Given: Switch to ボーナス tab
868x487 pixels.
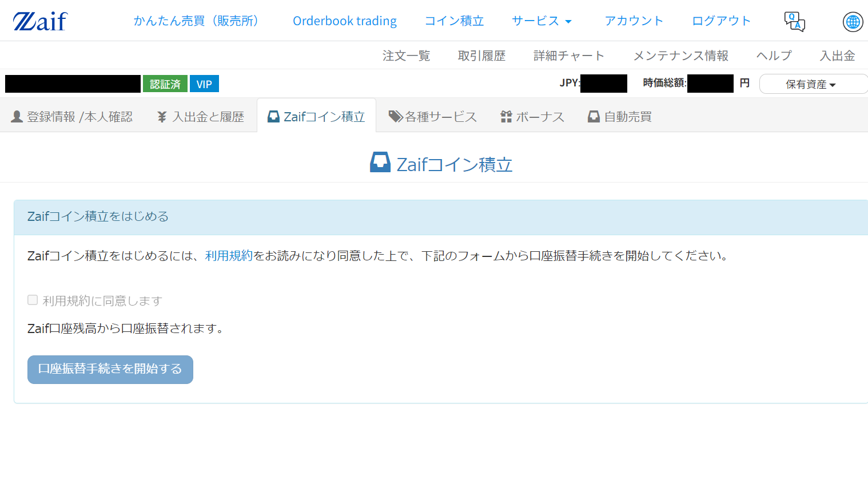Looking at the screenshot, I should (x=532, y=117).
